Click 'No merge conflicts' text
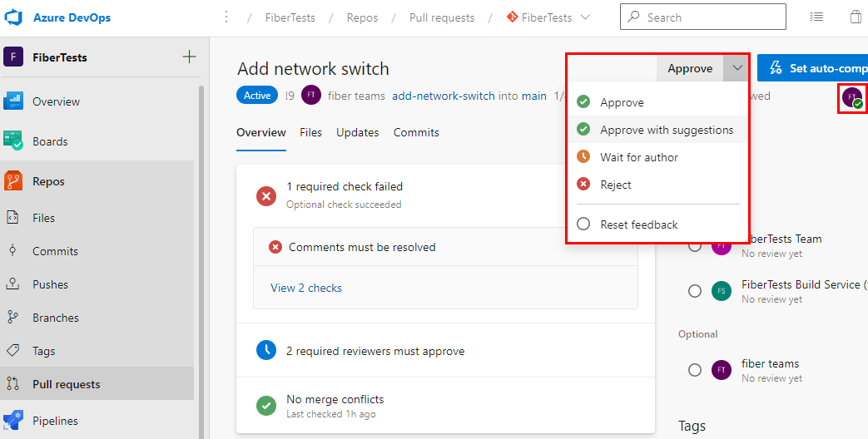Image resolution: width=868 pixels, height=439 pixels. (335, 399)
